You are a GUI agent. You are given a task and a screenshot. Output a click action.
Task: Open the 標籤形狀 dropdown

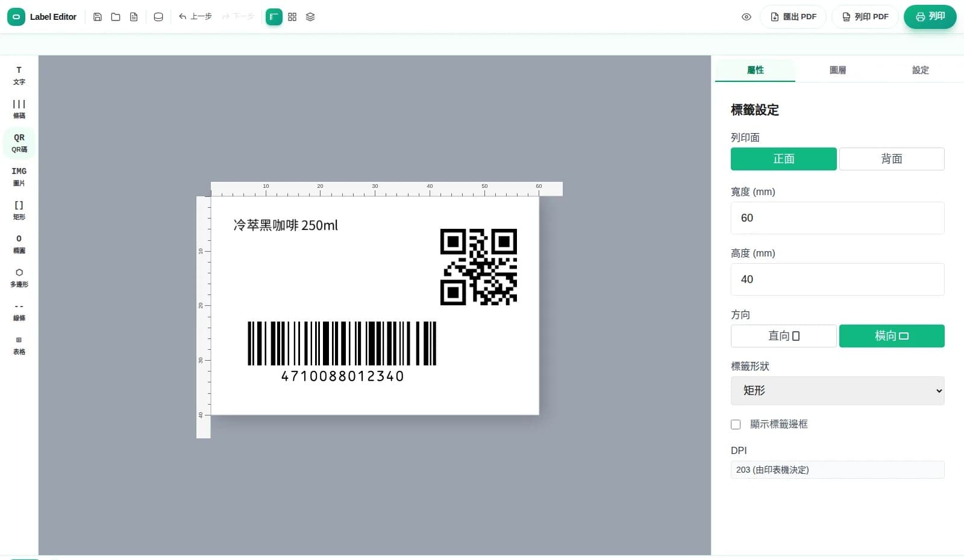pyautogui.click(x=837, y=391)
